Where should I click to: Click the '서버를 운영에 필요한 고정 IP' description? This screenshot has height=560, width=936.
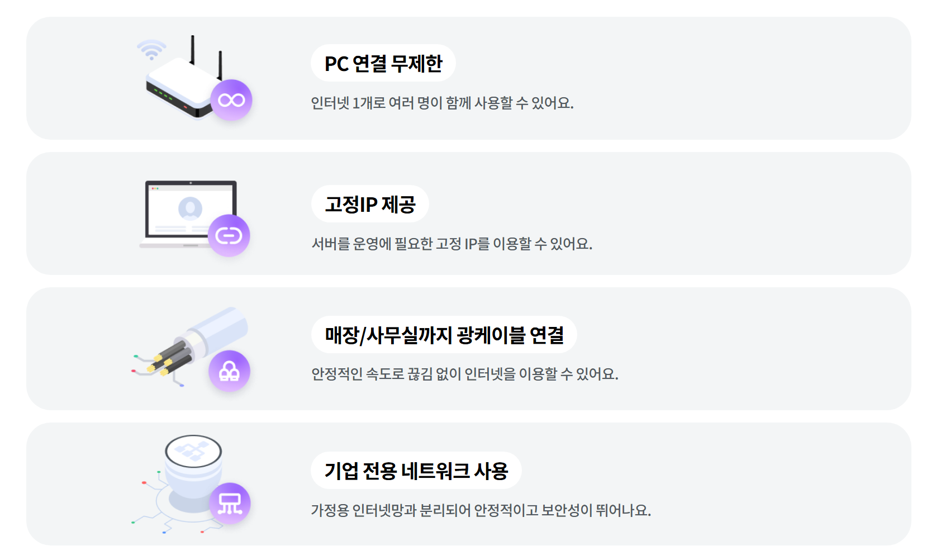tap(452, 244)
